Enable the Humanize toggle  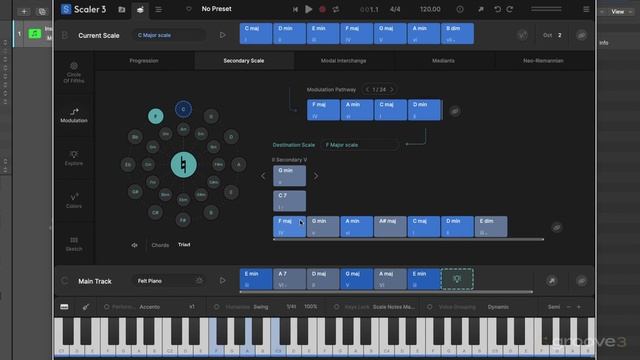pyautogui.click(x=217, y=307)
